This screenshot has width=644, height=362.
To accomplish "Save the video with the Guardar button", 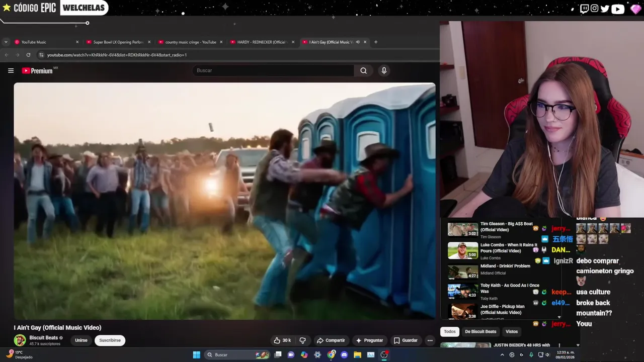I will [406, 340].
